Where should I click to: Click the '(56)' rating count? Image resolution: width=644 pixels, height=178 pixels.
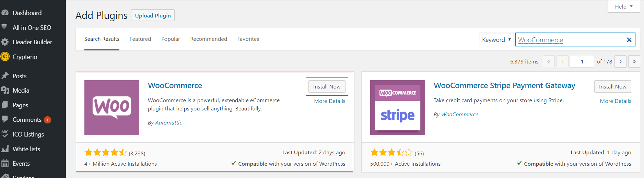(419, 153)
